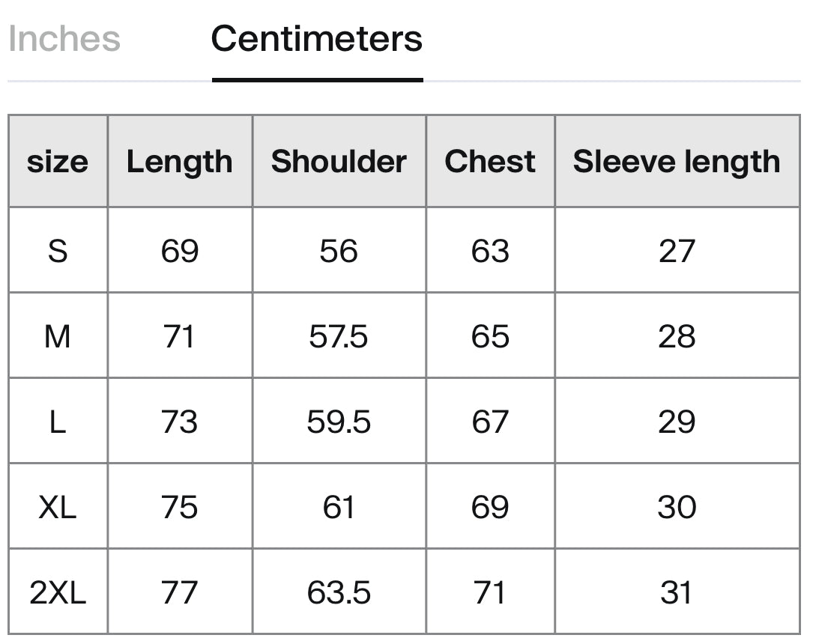Select the M size row label
The height and width of the screenshot is (644, 813).
coord(58,337)
